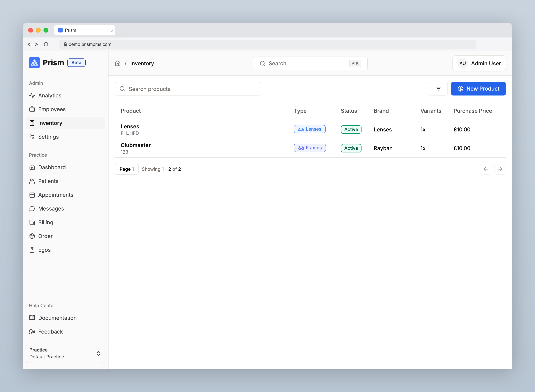This screenshot has width=535, height=392.
Task: Click the Lenses type badge
Action: tap(310, 129)
